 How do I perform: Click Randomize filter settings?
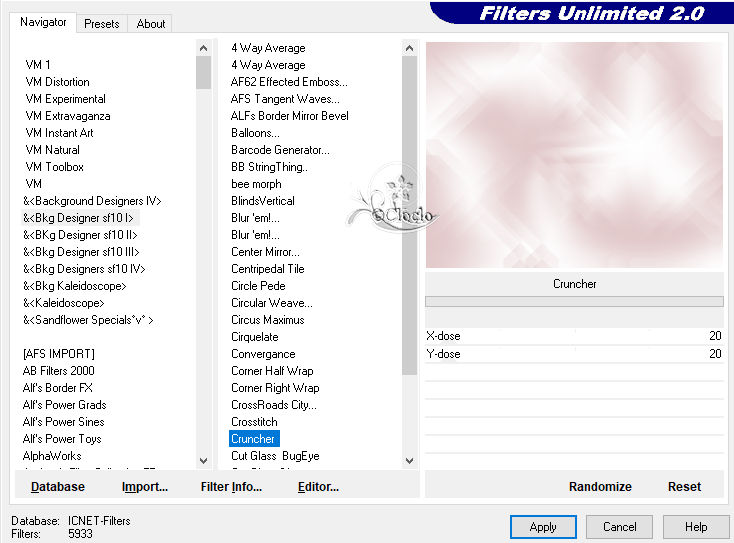[x=600, y=487]
